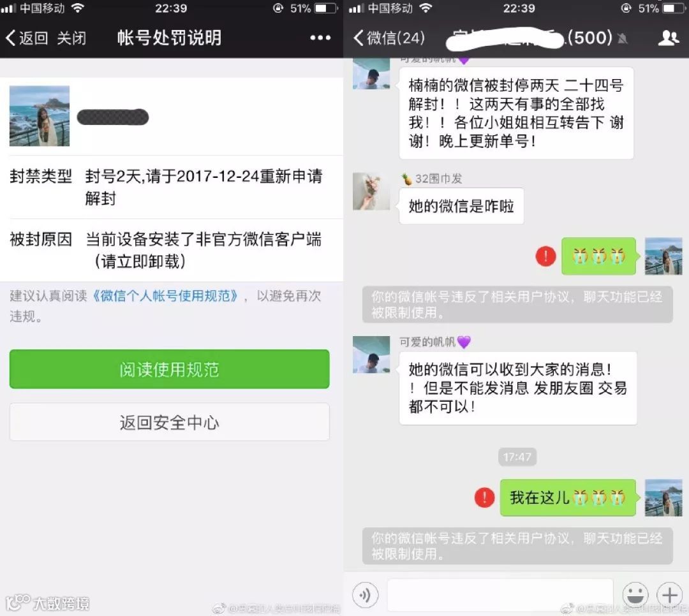Tap the three-dots more options icon
The width and height of the screenshot is (689, 616).
(320, 38)
